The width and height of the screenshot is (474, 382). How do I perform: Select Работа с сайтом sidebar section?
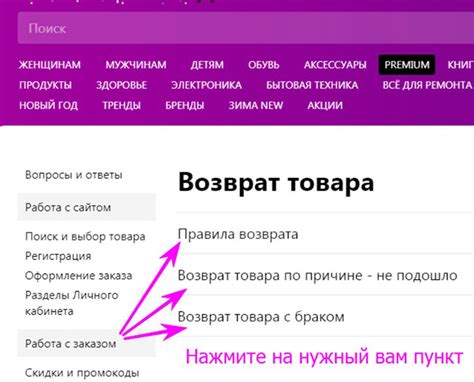click(87, 207)
